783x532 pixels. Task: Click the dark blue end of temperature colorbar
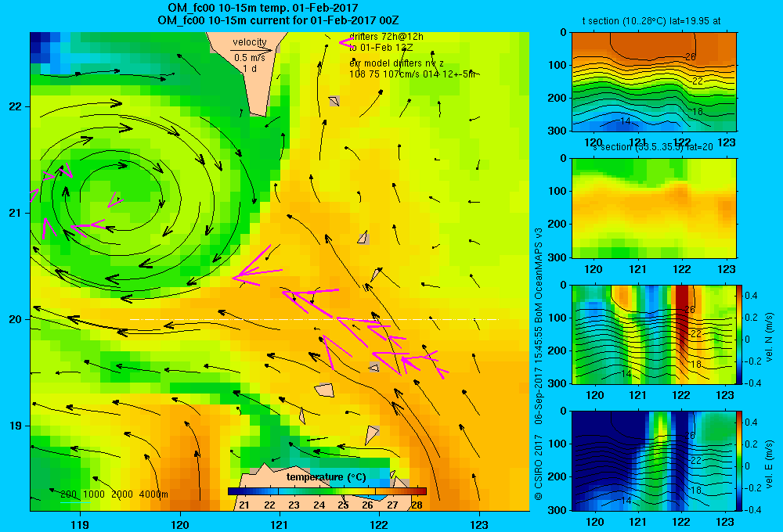point(235,491)
